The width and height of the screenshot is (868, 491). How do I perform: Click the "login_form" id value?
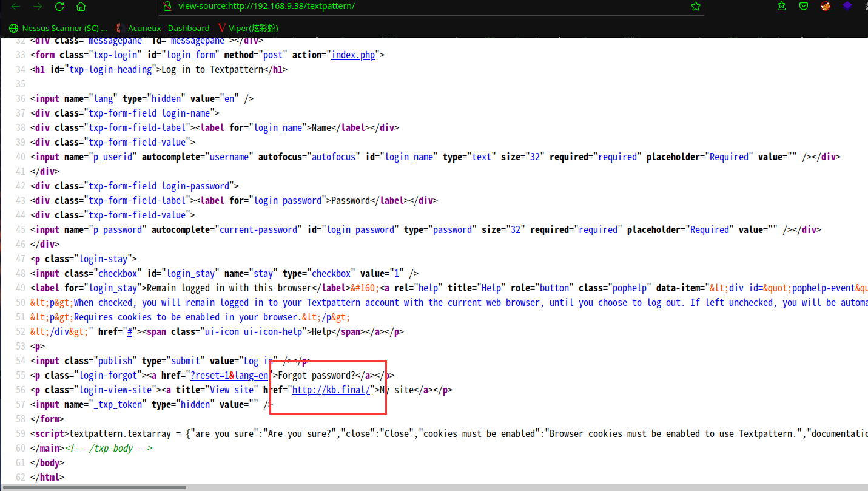click(190, 55)
